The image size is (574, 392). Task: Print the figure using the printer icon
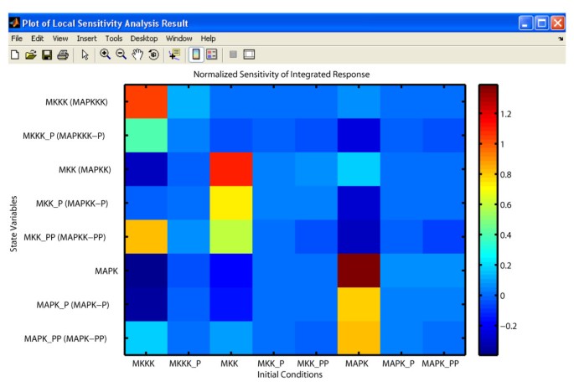[x=63, y=55]
